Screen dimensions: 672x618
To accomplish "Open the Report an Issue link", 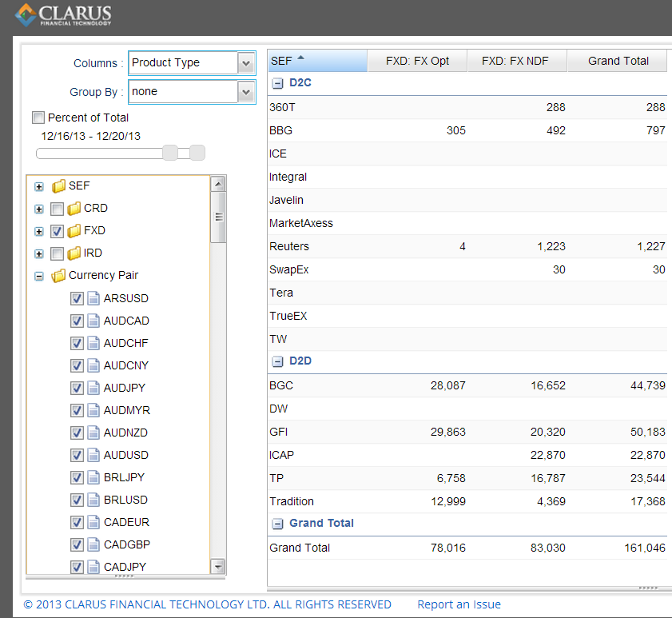I will (x=459, y=604).
